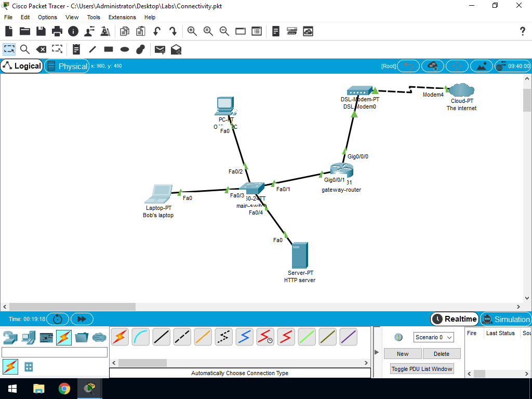The image size is (532, 399).
Task: Click the End Devices category icon
Action: [30, 337]
